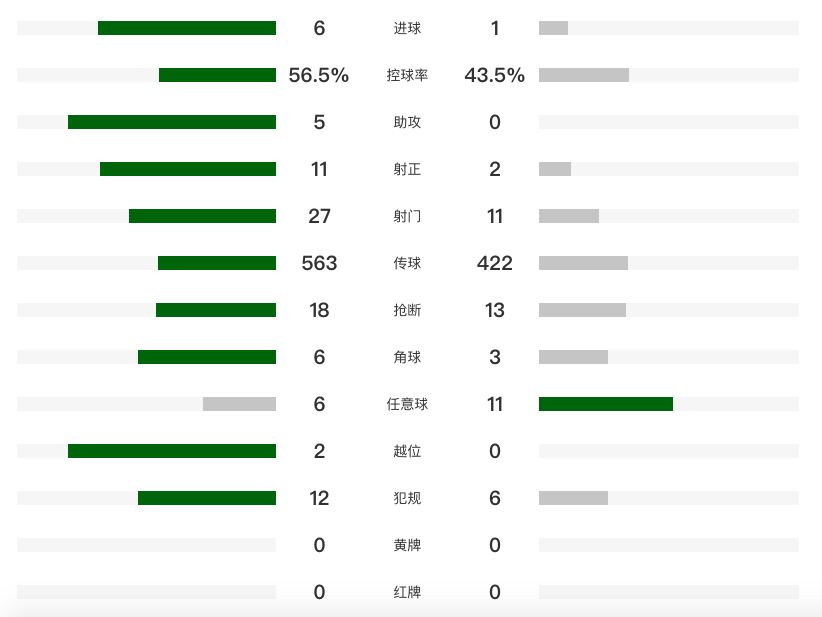Click the gray away bar for 射门

tap(569, 216)
